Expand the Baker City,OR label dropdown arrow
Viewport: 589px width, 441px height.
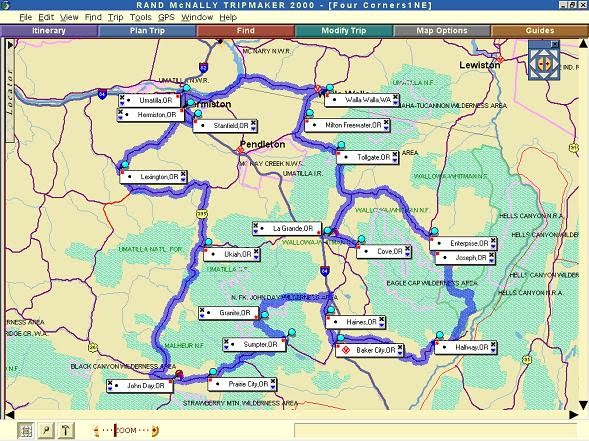tap(400, 353)
